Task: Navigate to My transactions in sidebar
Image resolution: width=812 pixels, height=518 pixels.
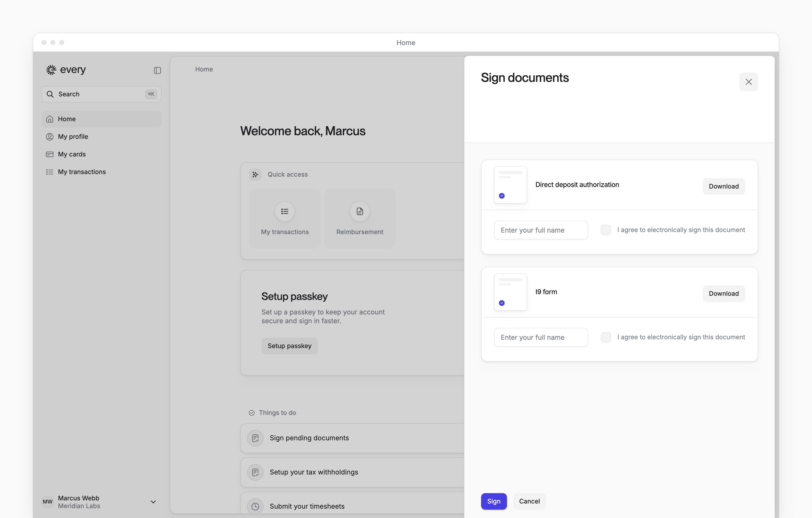Action: pos(101,172)
